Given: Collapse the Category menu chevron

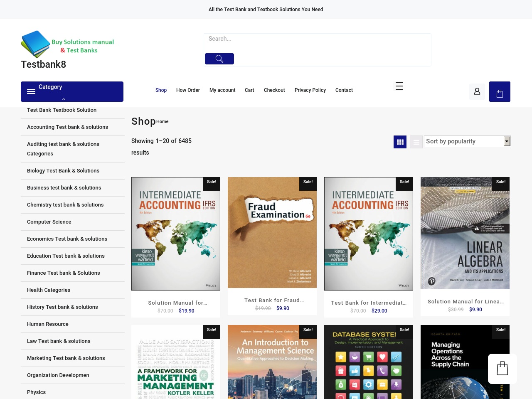Looking at the screenshot, I should pyautogui.click(x=64, y=99).
